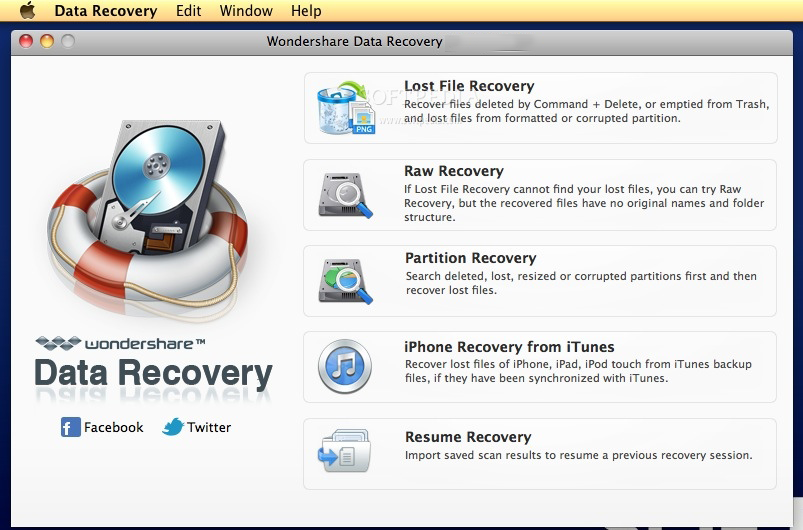
Task: Click the Wondershare Data Recovery window title
Action: 354,41
